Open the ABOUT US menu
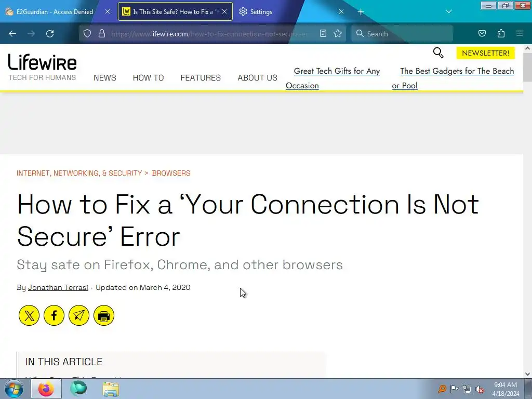The height and width of the screenshot is (399, 532). tap(258, 78)
